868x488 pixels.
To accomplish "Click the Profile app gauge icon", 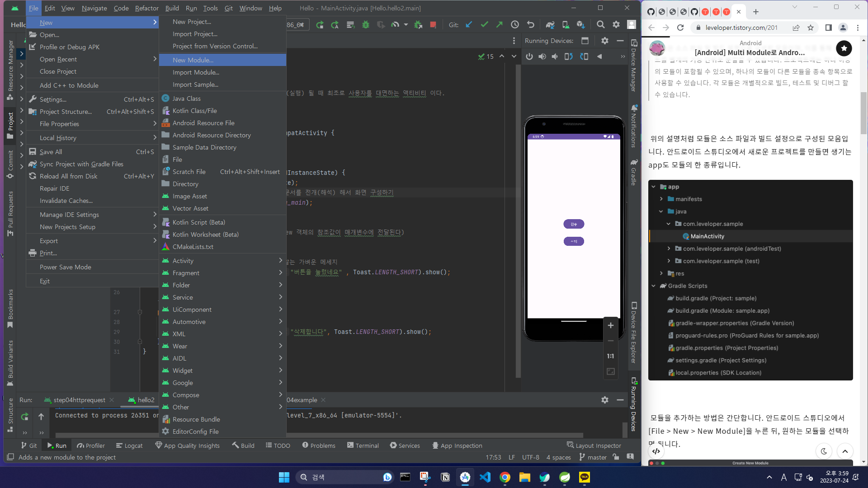I will 395,25.
